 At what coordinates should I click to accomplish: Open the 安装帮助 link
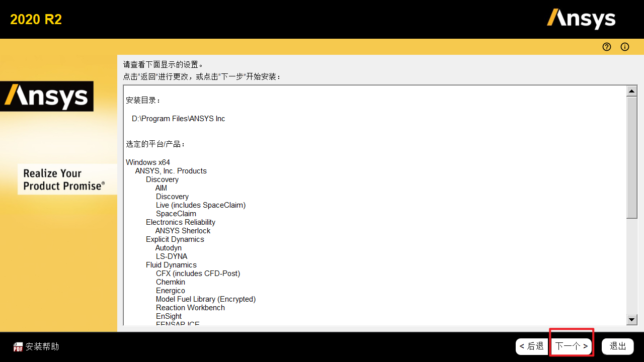click(x=42, y=346)
